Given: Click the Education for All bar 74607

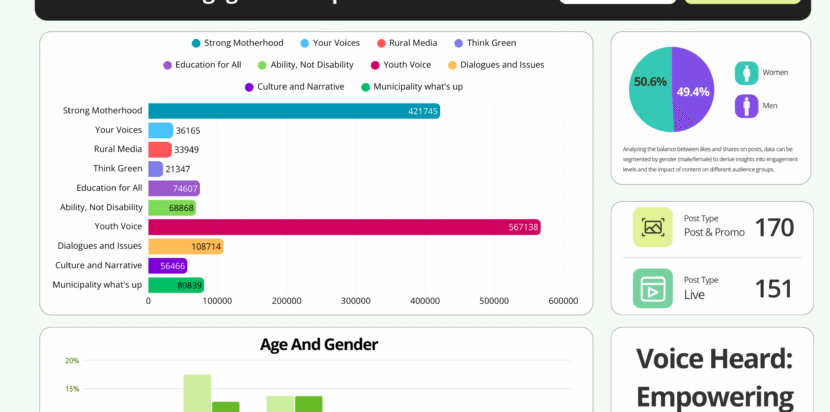Looking at the screenshot, I should [174, 189].
